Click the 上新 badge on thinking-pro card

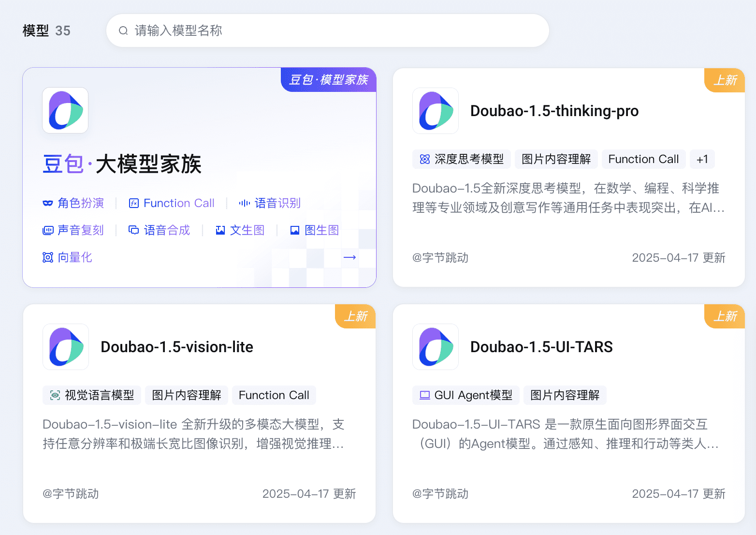[725, 80]
